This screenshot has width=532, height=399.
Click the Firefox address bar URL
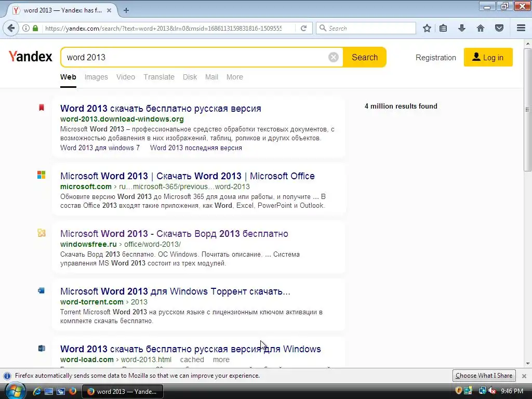click(x=163, y=29)
